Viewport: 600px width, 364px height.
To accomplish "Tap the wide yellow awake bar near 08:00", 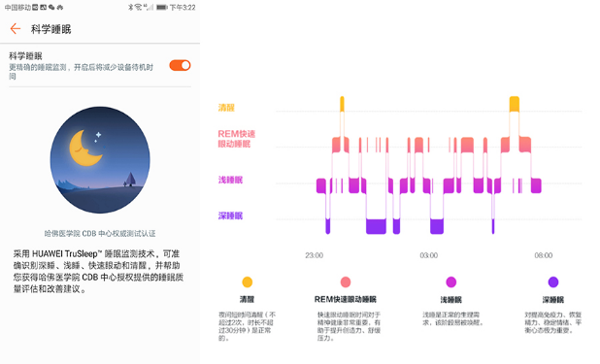I will [515, 104].
